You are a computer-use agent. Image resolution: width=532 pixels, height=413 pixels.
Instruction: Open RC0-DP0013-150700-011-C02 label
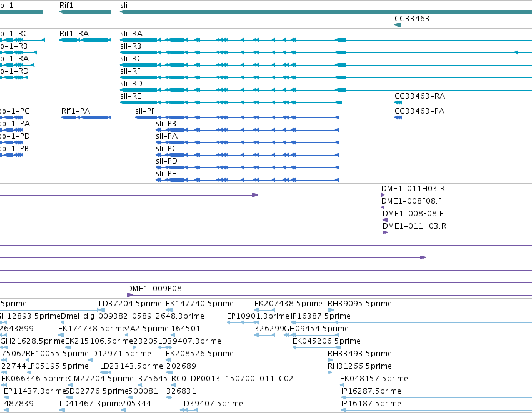[232, 379]
